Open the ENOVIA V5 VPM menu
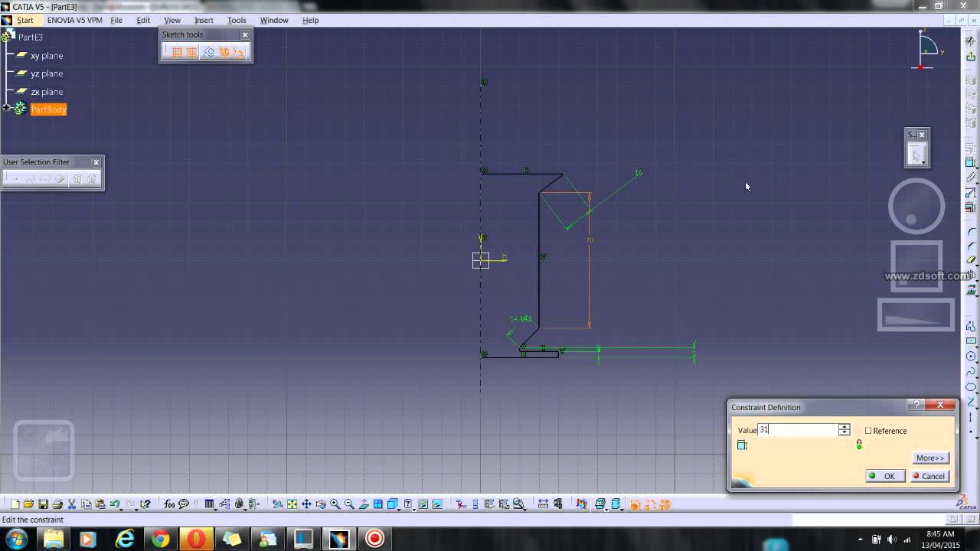The height and width of the screenshot is (551, 980). (x=74, y=20)
